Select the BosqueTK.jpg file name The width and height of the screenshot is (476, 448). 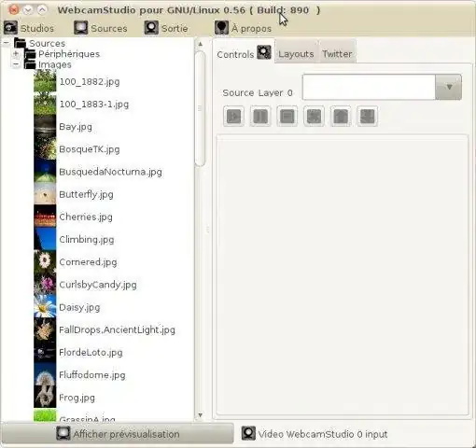pos(90,149)
